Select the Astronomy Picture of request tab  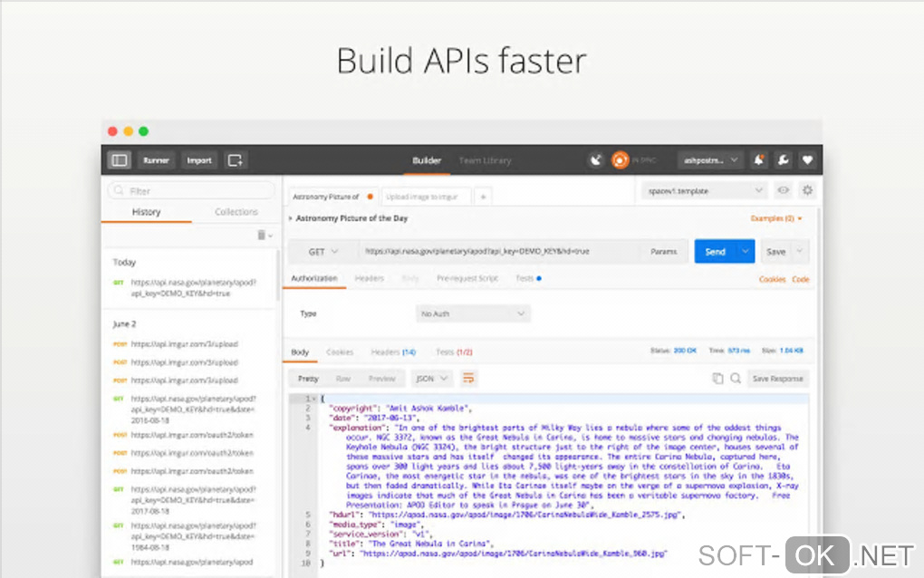pos(332,197)
